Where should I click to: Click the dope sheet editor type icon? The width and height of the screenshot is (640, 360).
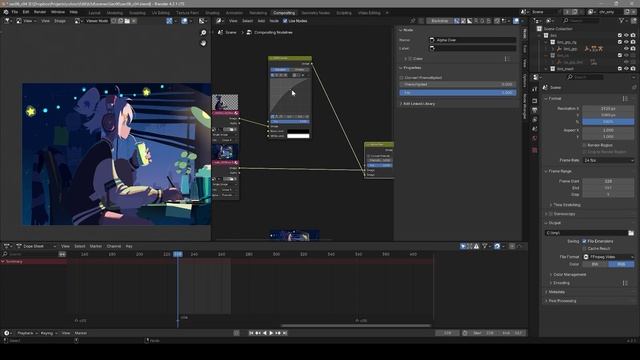pos(7,246)
